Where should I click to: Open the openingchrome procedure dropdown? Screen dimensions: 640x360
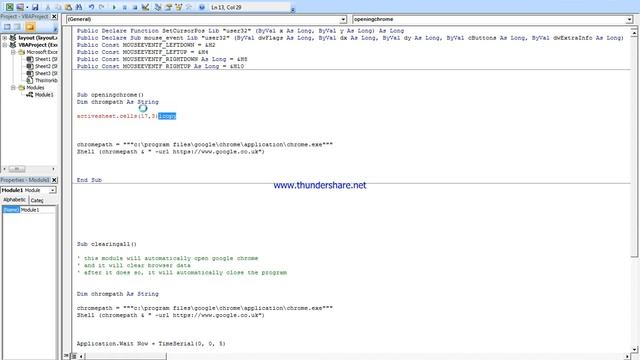coord(629,19)
